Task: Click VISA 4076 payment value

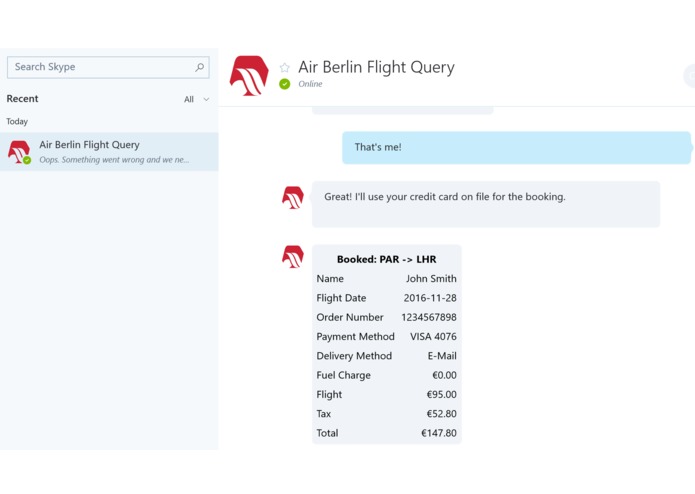Action: (433, 337)
